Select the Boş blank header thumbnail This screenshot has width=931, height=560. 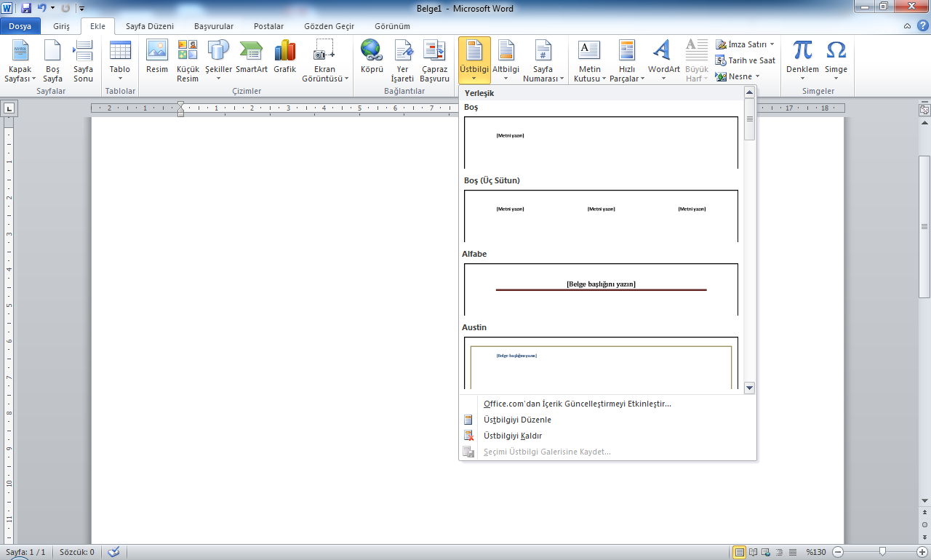tap(601, 143)
